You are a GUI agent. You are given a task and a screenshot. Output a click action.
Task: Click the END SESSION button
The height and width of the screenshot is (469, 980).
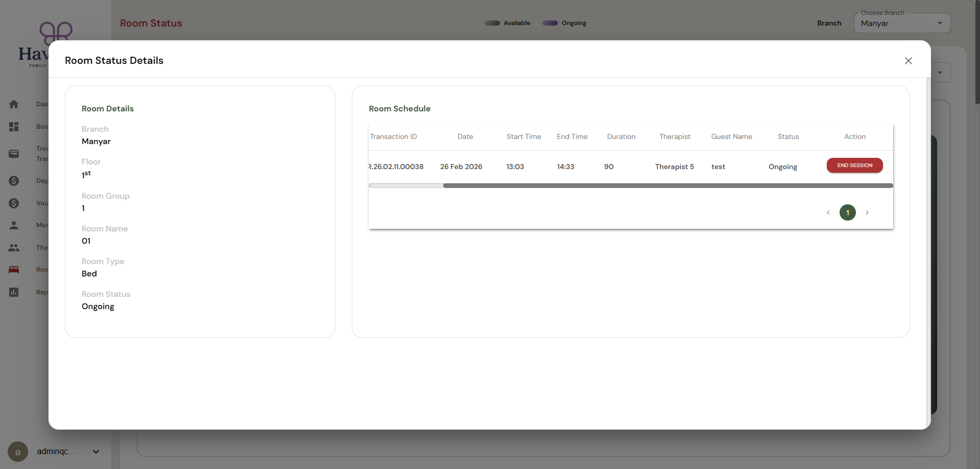(854, 166)
